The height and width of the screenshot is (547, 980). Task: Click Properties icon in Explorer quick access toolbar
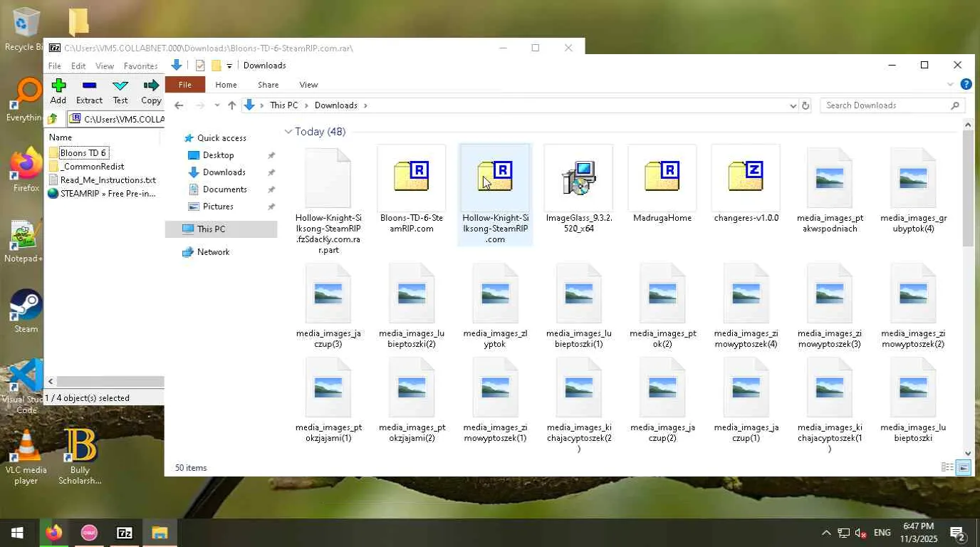tap(200, 66)
